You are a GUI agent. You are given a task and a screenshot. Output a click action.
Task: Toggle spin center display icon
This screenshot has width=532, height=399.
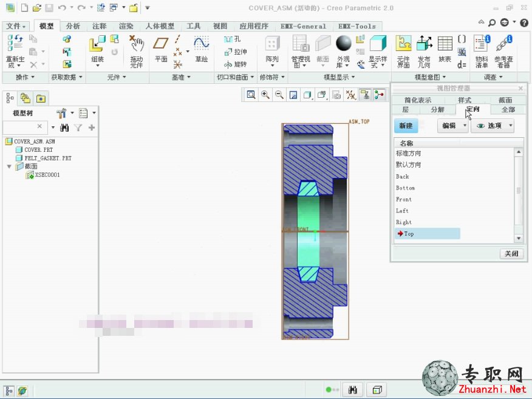[380, 95]
